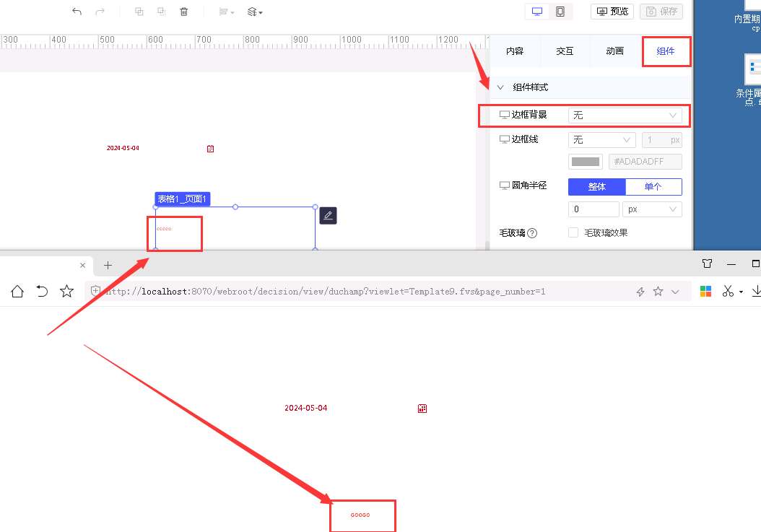Click the localhost URL address bar
The image size is (761, 532).
[x=325, y=291]
